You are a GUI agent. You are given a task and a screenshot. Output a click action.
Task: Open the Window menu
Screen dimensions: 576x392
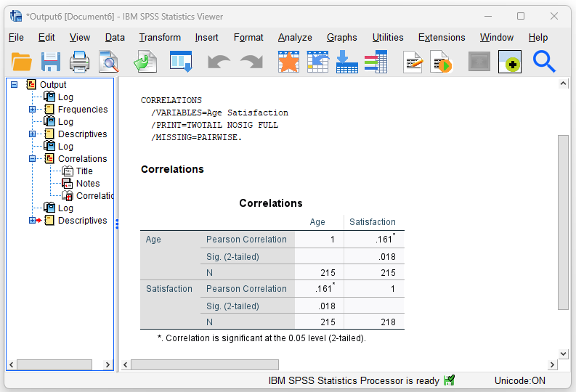coord(497,38)
